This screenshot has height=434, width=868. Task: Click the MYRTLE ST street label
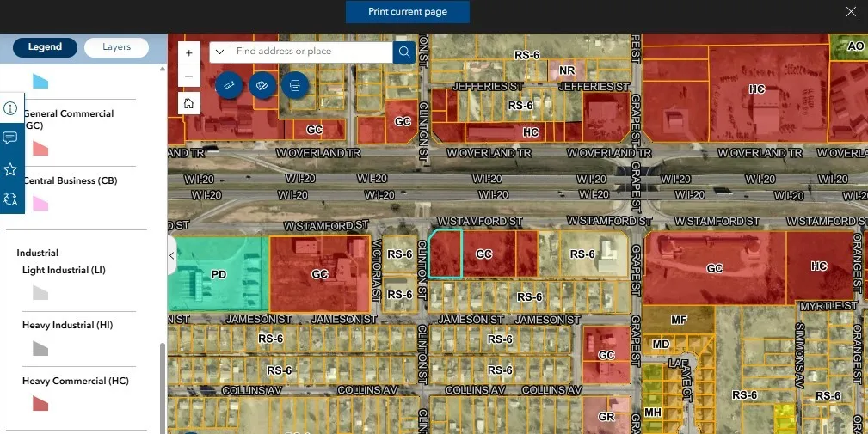pos(828,306)
